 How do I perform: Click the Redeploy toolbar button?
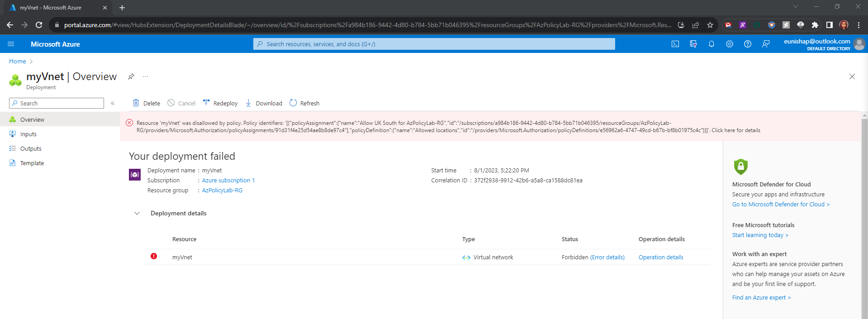[220, 103]
